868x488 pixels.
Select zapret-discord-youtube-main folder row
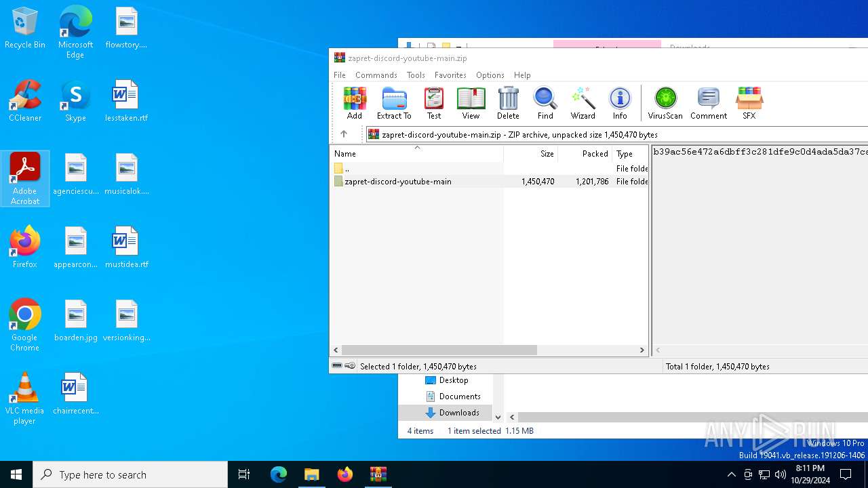[489, 182]
